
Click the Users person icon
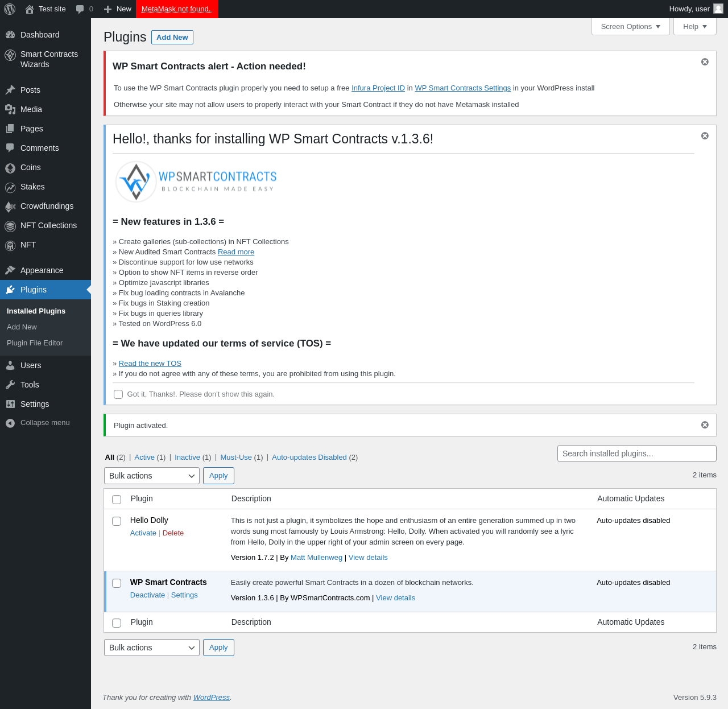click(10, 365)
